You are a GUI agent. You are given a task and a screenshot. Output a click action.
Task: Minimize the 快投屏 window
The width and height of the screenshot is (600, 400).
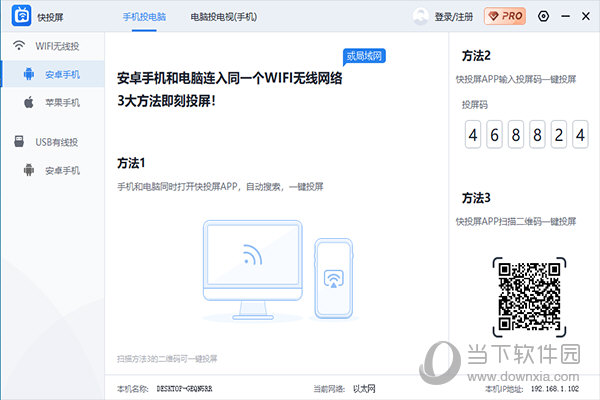[x=566, y=16]
